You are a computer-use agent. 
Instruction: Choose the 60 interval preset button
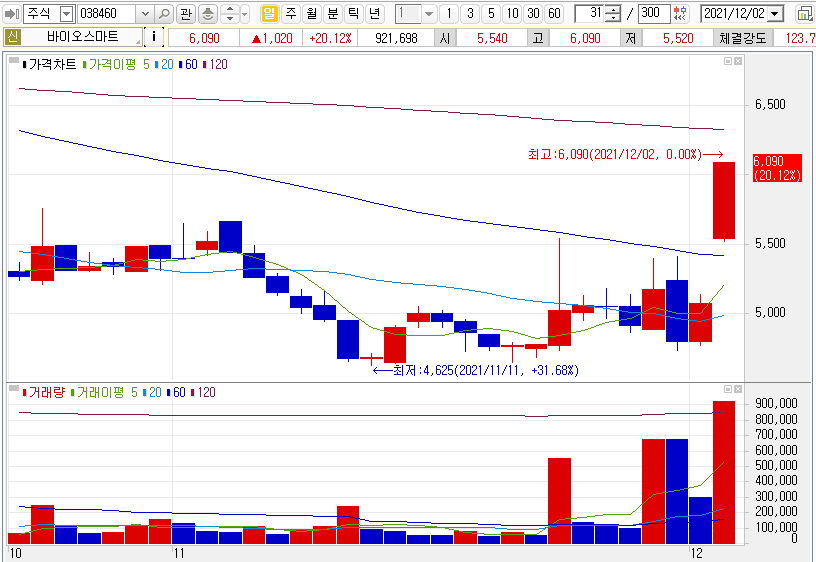555,14
